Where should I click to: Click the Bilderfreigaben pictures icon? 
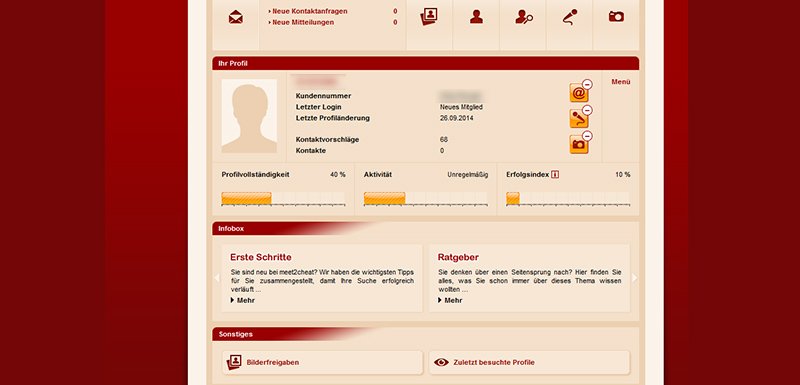click(x=234, y=363)
